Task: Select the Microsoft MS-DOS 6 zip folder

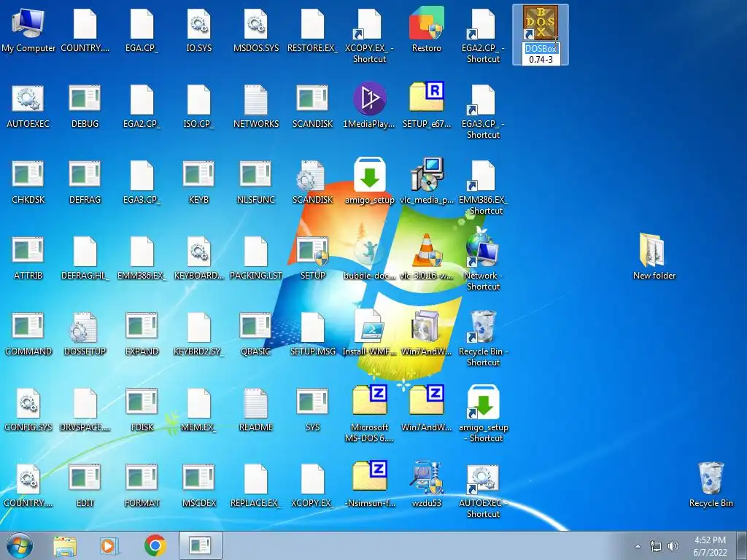Action: (370, 402)
